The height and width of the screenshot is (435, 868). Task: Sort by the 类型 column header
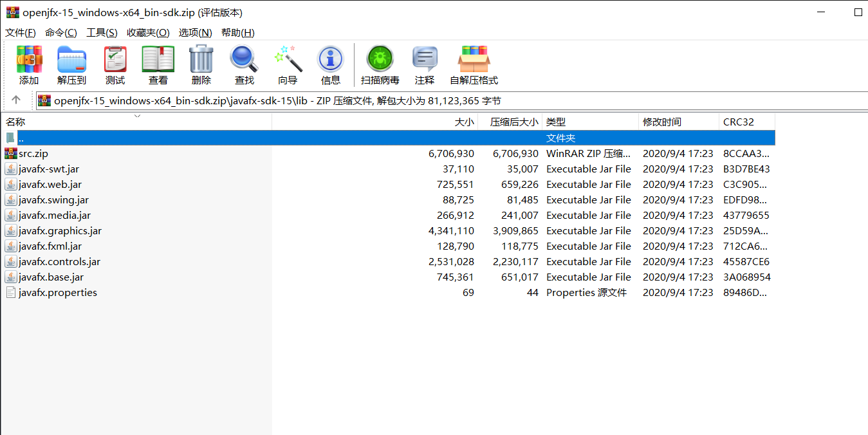tap(591, 122)
